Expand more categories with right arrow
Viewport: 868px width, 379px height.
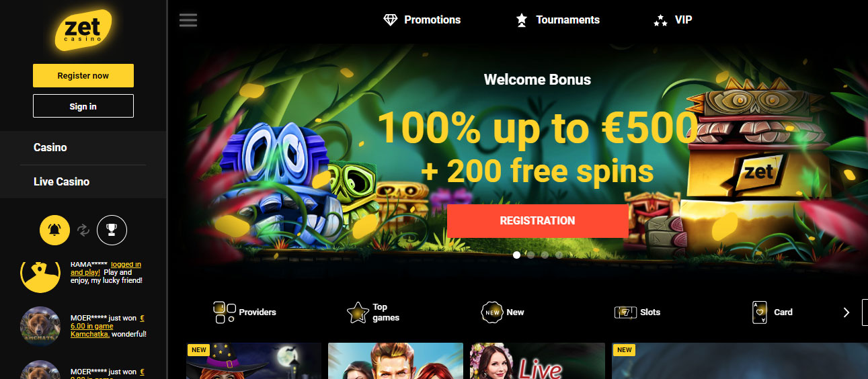tap(846, 312)
